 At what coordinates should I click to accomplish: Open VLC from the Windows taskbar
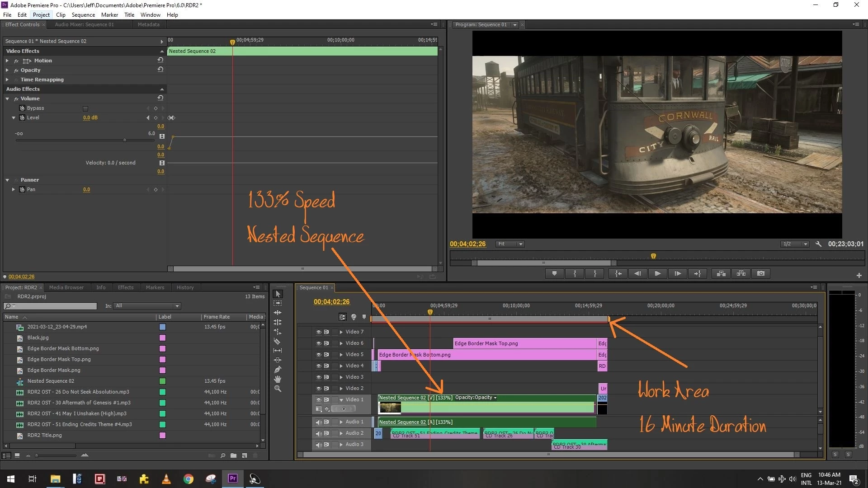tap(166, 479)
